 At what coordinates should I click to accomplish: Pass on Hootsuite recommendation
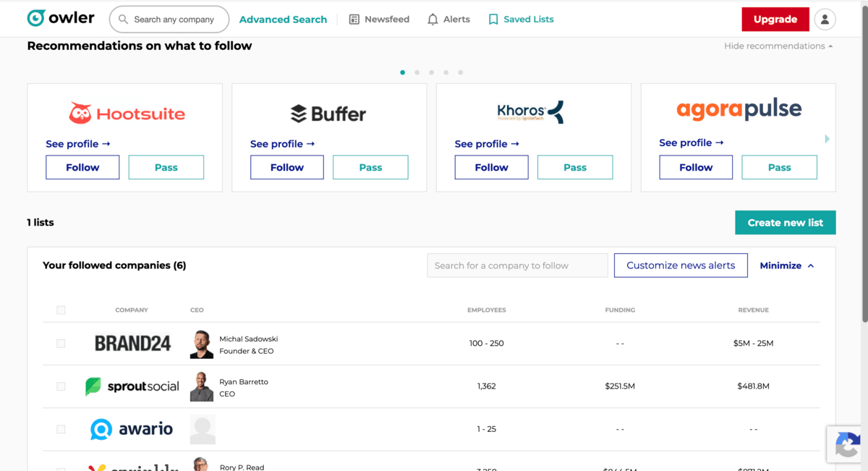click(166, 167)
